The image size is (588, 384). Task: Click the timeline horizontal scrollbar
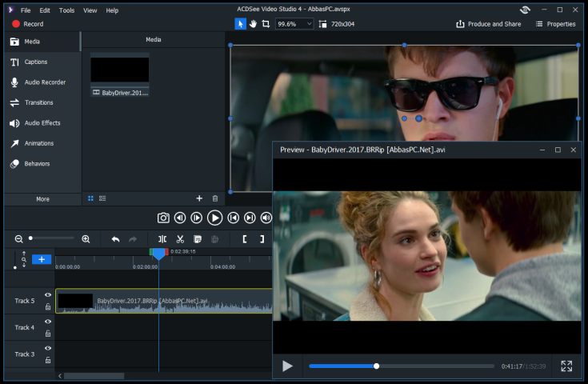coord(94,376)
